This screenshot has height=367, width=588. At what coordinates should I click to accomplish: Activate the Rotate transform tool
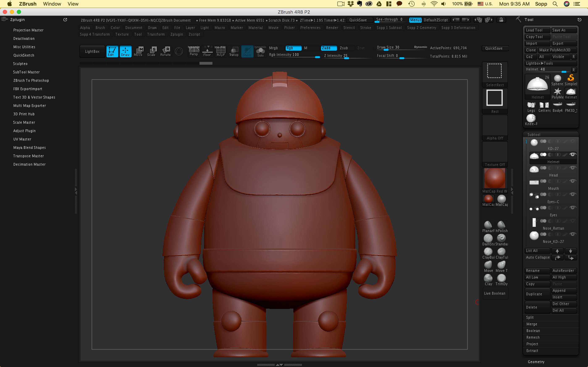165,51
